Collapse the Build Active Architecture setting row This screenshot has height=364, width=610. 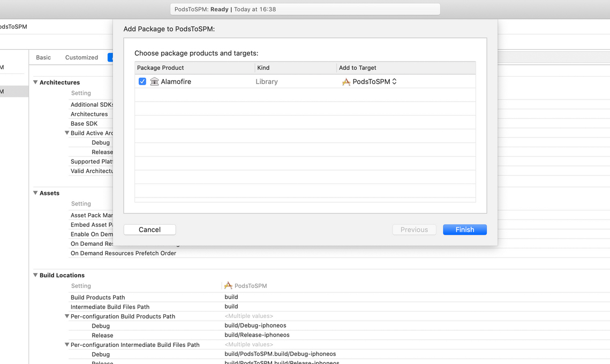(67, 133)
